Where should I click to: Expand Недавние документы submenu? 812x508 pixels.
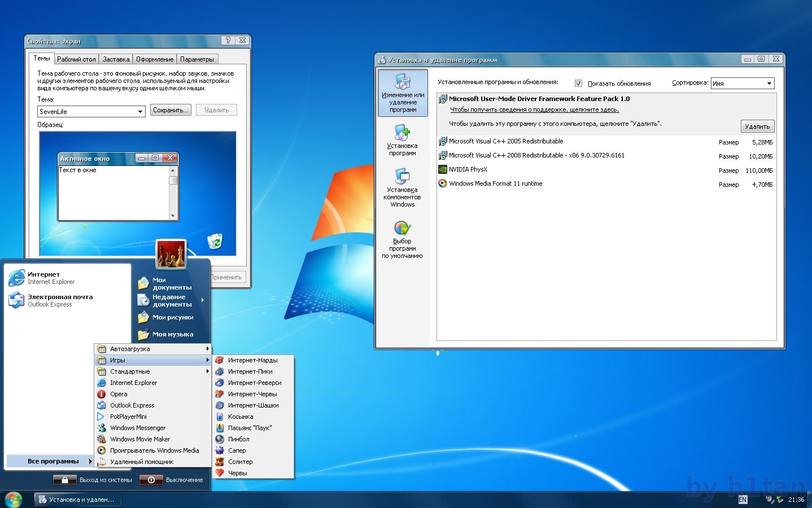click(171, 300)
